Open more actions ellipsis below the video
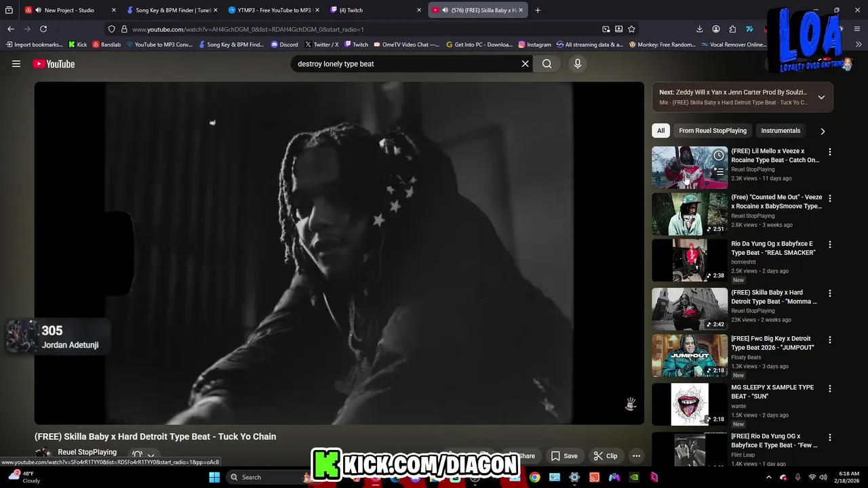Viewport: 868px width, 488px height. (x=636, y=456)
